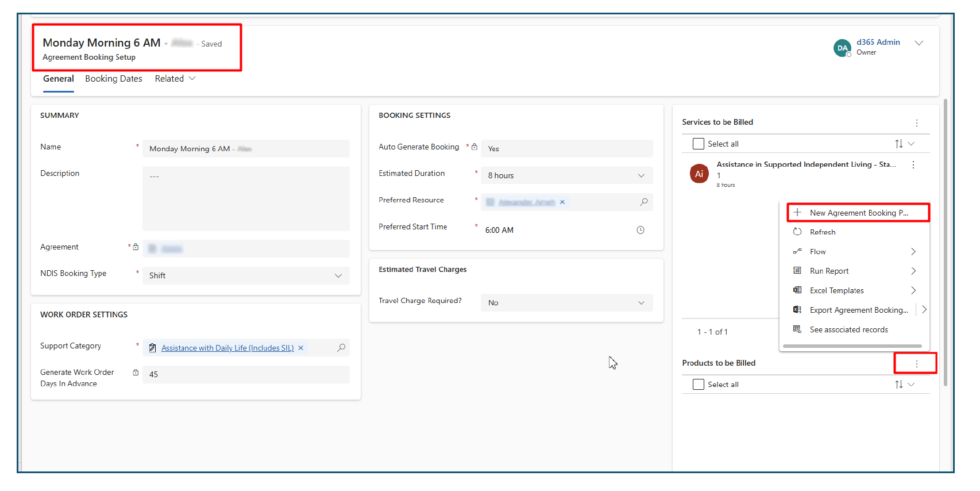Click sort icon in Services to be Billed
The image size is (980, 491).
pos(899,144)
